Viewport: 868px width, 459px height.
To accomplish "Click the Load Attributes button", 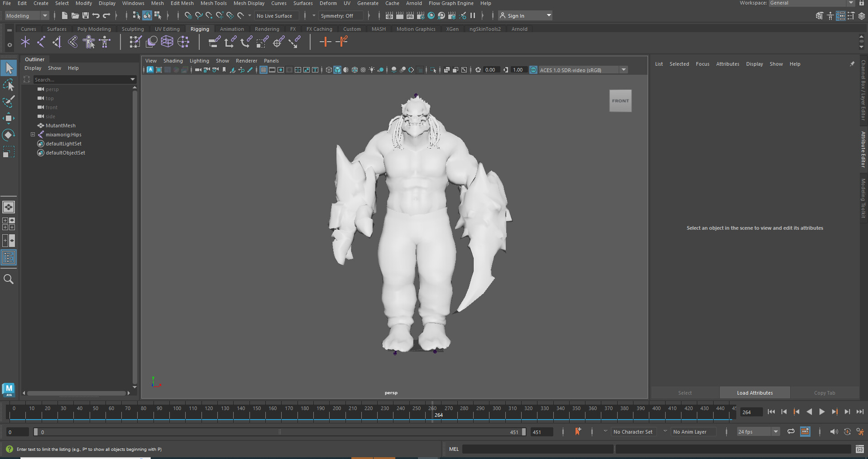I will pos(755,392).
